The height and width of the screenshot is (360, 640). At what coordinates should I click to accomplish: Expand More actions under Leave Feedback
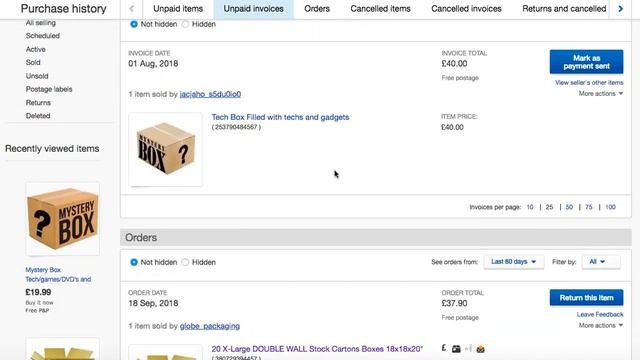[601, 325]
